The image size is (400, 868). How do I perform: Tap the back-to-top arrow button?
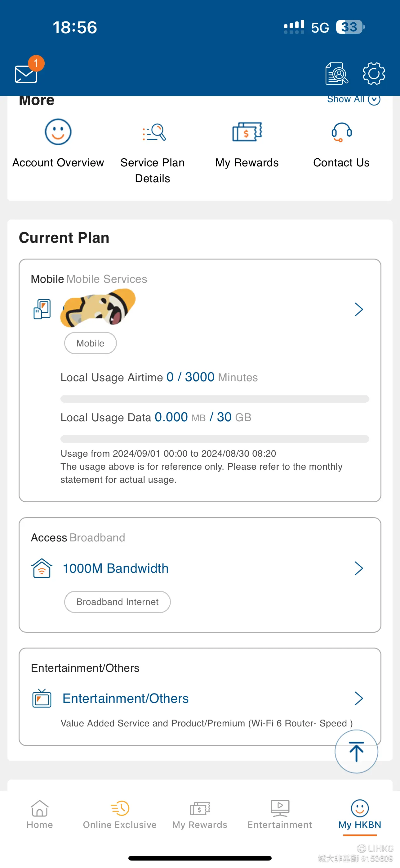(x=356, y=751)
